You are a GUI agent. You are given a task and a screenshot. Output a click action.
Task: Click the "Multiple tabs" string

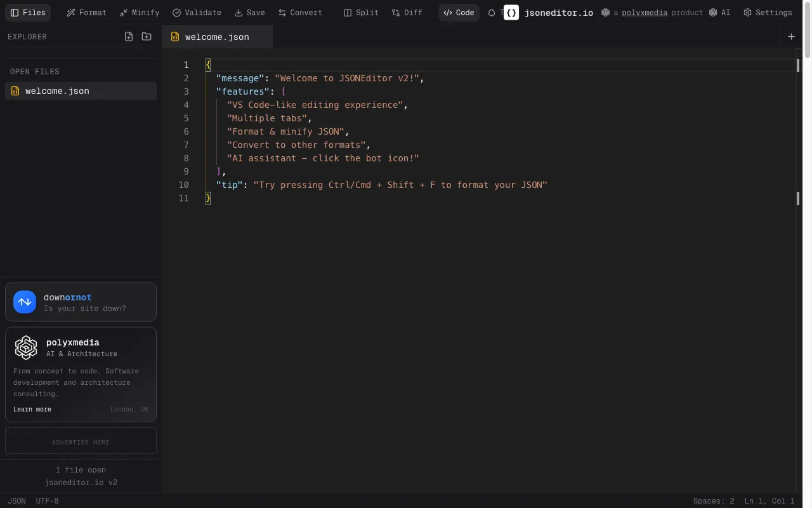pos(267,118)
